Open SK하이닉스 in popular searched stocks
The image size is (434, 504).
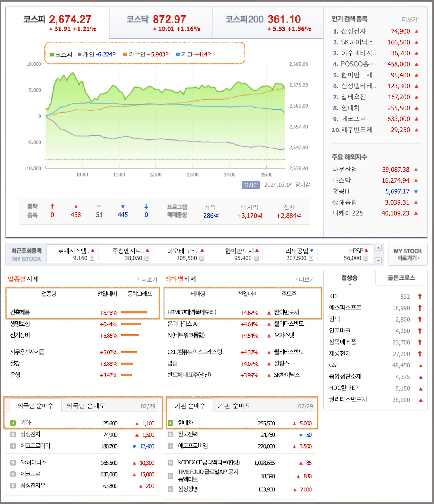click(x=357, y=42)
